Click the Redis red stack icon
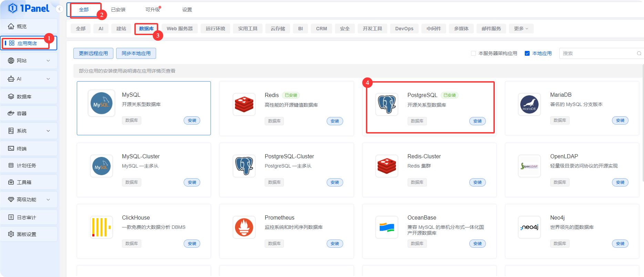 point(244,104)
